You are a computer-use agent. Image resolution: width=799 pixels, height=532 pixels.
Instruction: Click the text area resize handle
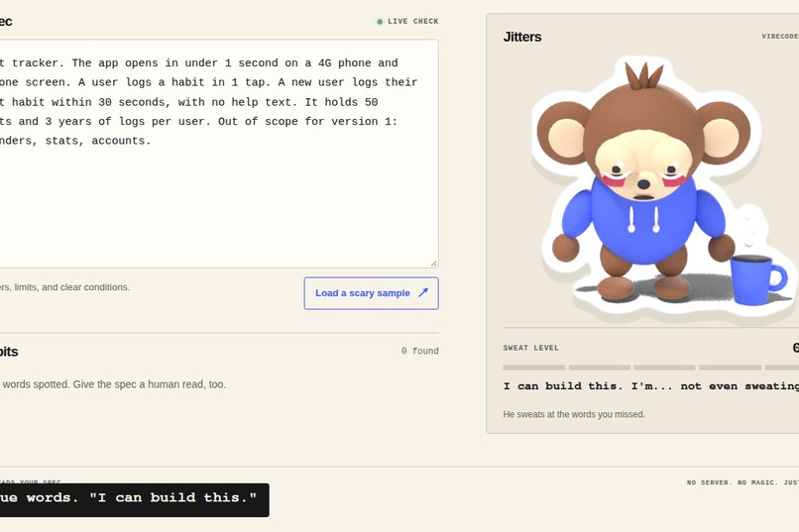click(433, 264)
